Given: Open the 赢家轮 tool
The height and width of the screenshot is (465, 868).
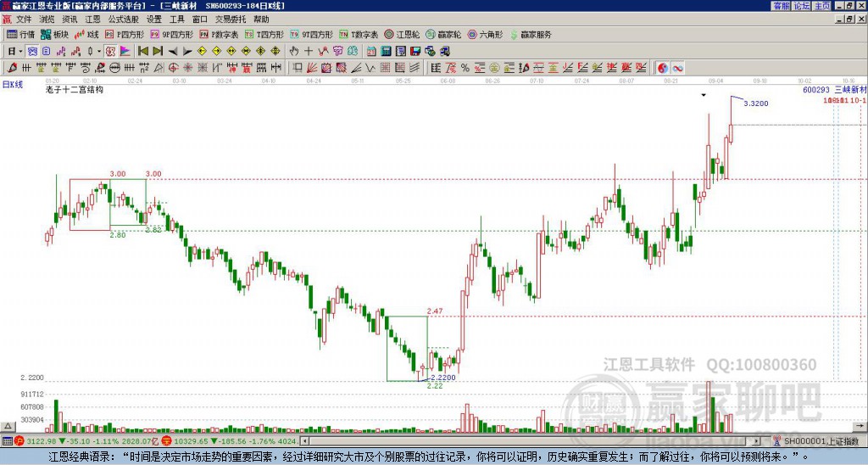Looking at the screenshot, I should [444, 34].
